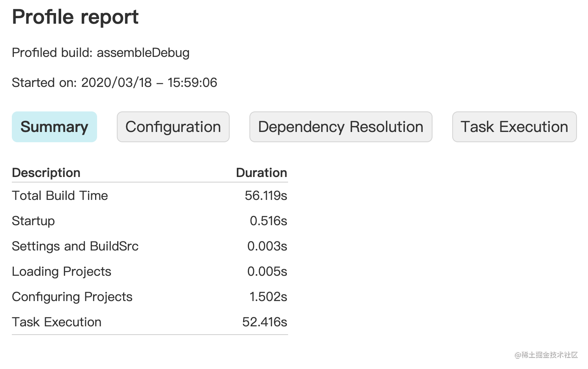
Task: Select the Task Execution table row label
Action: 57,322
